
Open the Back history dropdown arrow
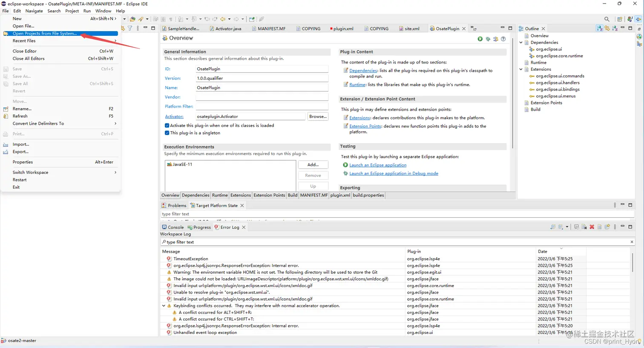click(x=230, y=19)
